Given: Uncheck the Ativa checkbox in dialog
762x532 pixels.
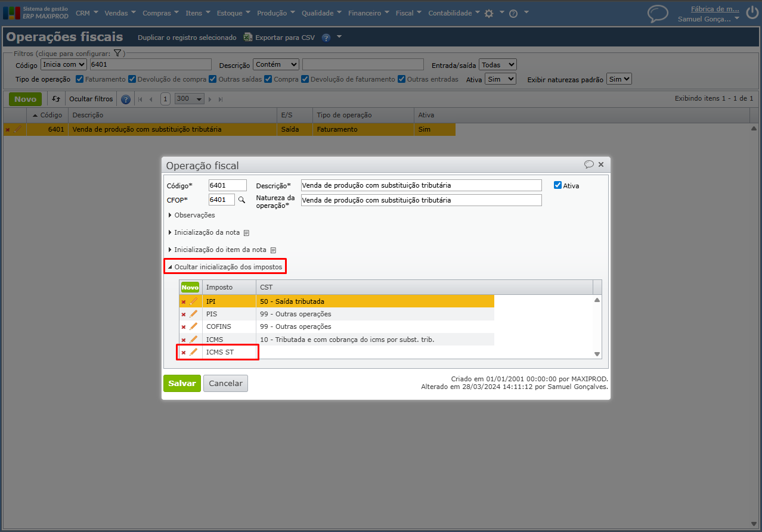Looking at the screenshot, I should [557, 185].
